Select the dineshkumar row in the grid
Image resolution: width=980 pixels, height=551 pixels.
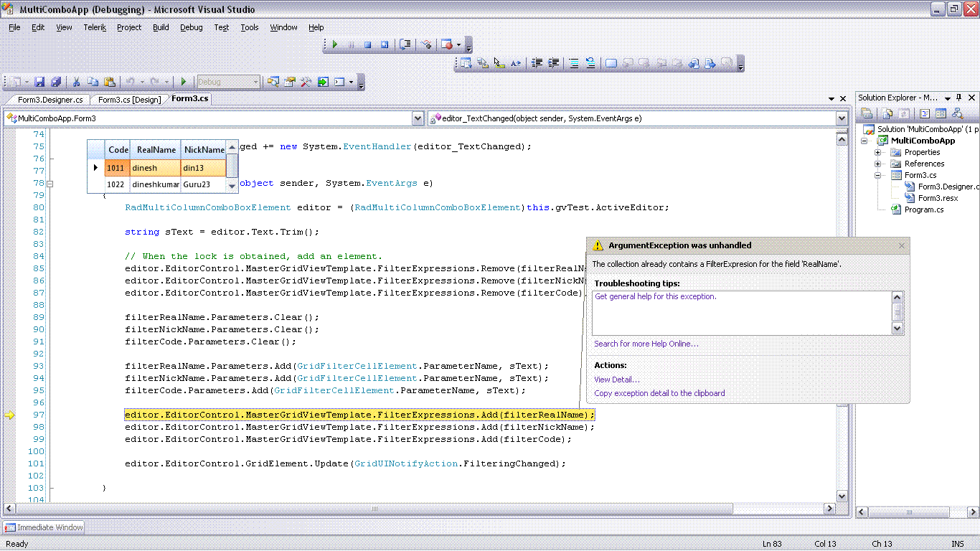(155, 184)
